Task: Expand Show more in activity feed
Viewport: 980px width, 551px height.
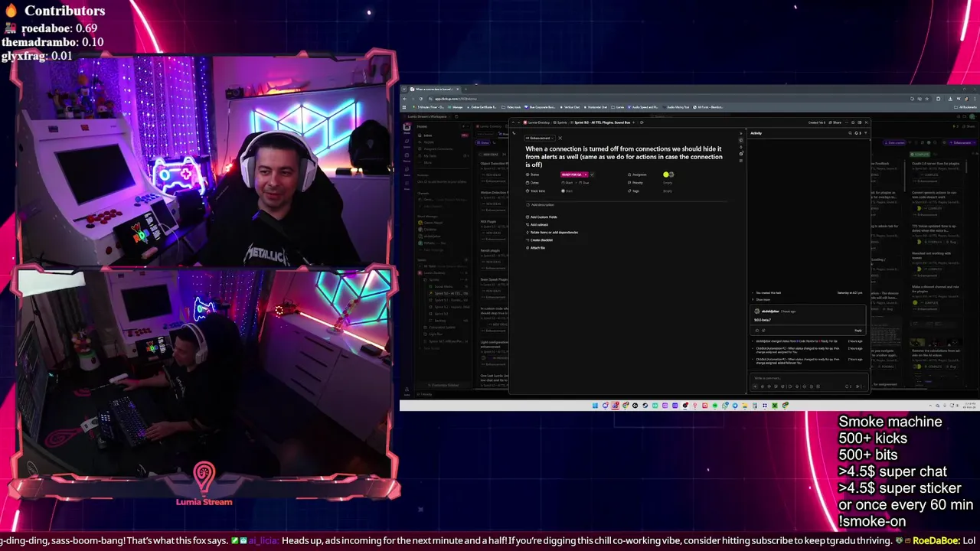Action: tap(762, 299)
